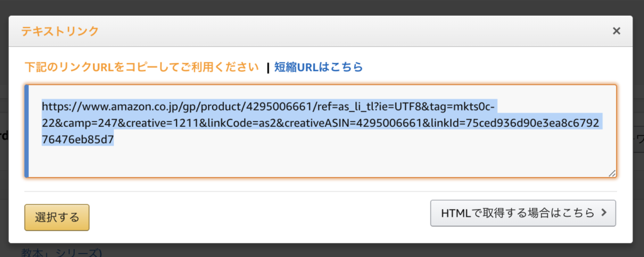Open the 短縮URLはこちら link
Screen dimensions: 644x257
pyautogui.click(x=319, y=67)
